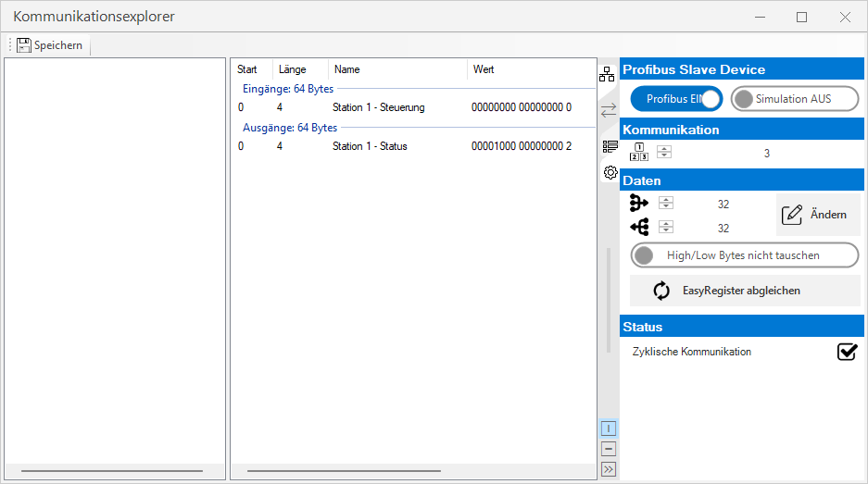Viewport: 868px width, 484px height.
Task: Open the settings gear sidebar tab
Action: click(610, 172)
